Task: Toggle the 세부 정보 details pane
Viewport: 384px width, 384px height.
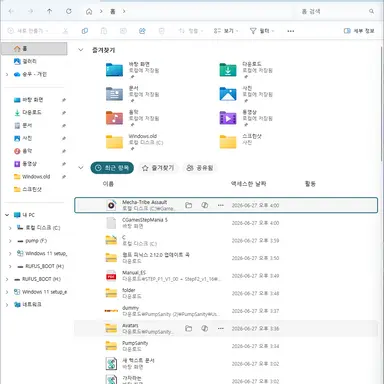Action: pyautogui.click(x=359, y=31)
